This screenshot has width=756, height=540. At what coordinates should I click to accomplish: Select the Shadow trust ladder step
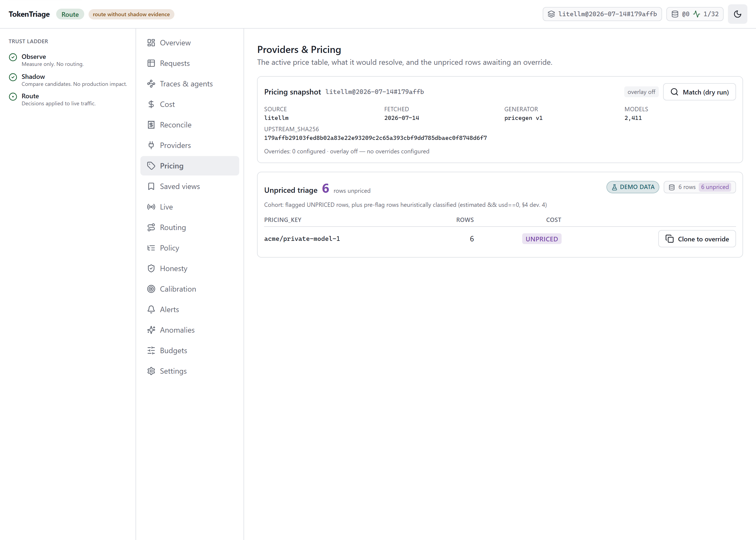point(68,80)
